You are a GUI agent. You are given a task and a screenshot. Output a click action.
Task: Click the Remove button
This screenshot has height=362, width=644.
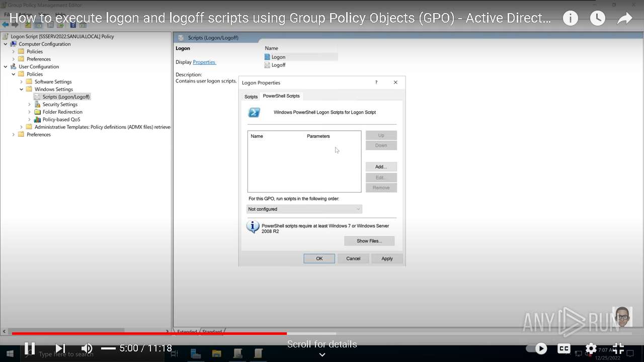click(381, 188)
